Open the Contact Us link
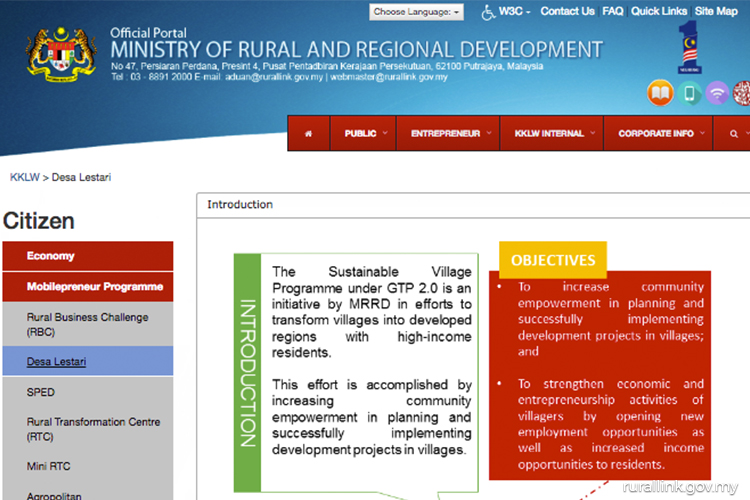Image resolution: width=750 pixels, height=500 pixels. [567, 11]
